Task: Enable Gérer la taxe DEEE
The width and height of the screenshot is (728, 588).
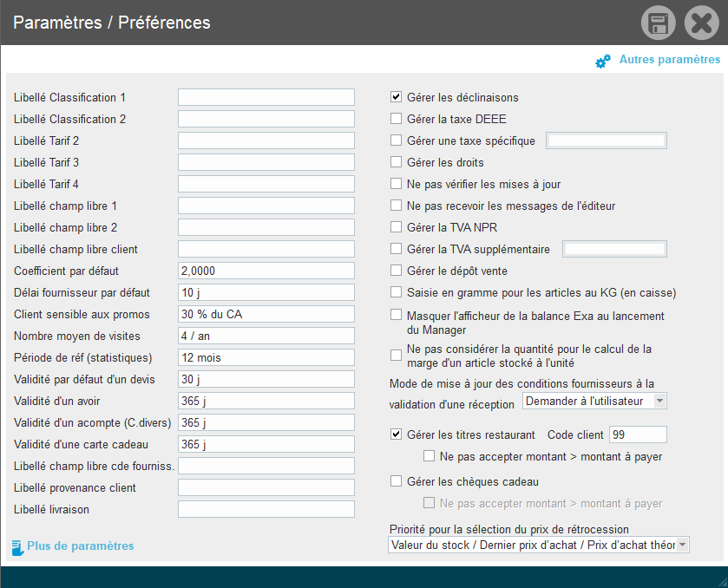Action: [x=397, y=119]
